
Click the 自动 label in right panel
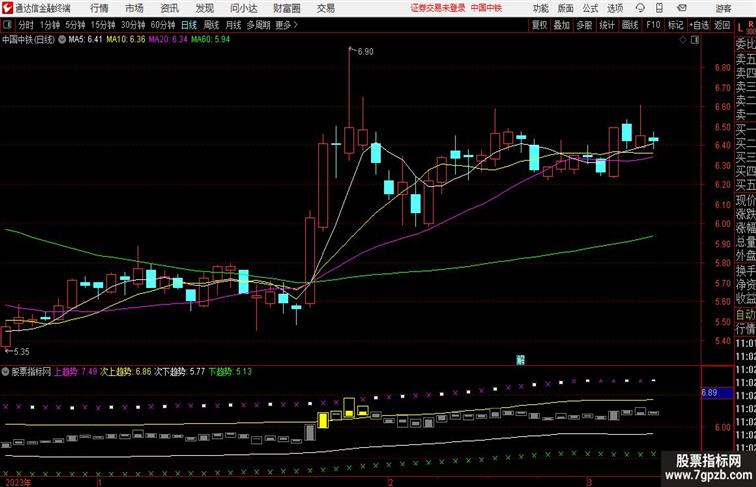[x=745, y=315]
